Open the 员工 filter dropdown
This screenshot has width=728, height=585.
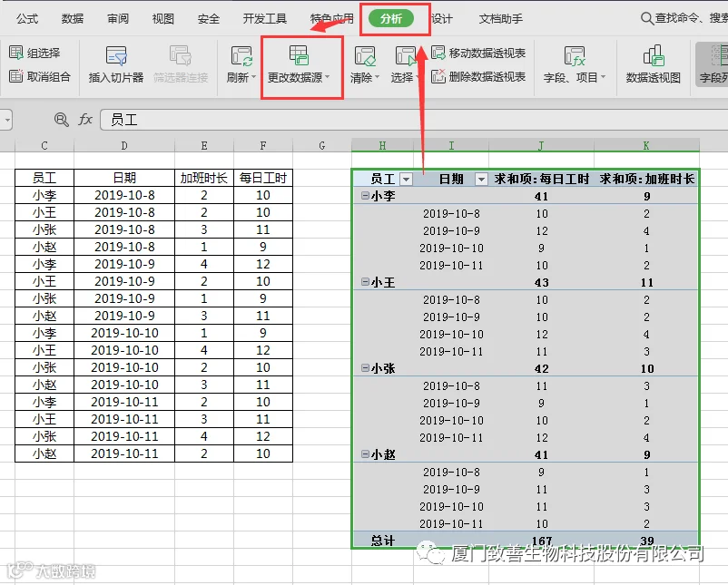(406, 179)
